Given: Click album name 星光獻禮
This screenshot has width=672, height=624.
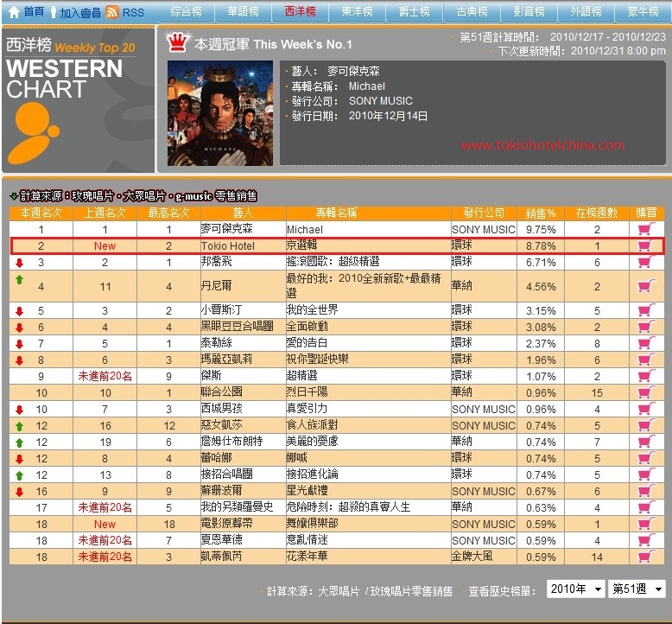Looking at the screenshot, I should click(307, 490).
